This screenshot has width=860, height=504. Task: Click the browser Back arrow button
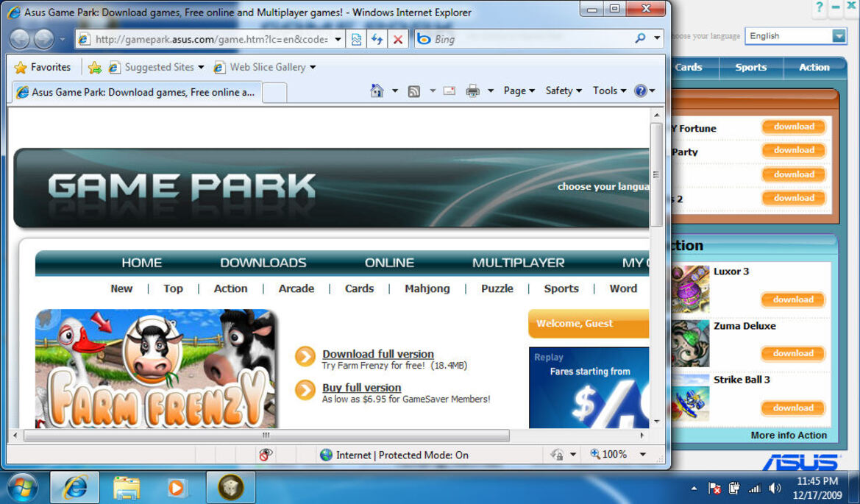click(x=21, y=39)
